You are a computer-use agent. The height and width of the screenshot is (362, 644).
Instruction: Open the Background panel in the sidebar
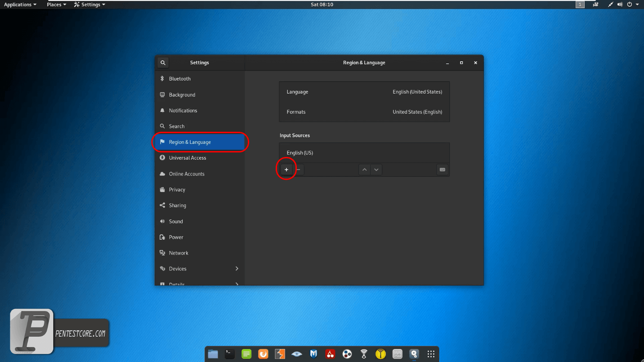(200, 95)
